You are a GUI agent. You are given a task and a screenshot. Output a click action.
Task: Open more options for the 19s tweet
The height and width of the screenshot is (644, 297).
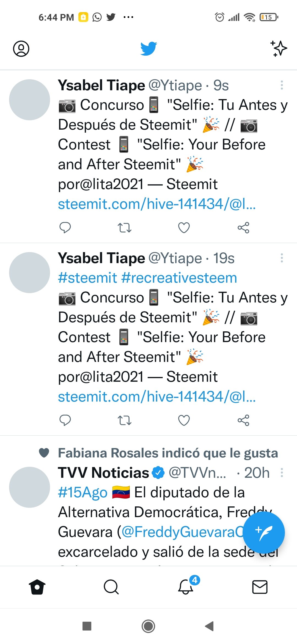(282, 258)
